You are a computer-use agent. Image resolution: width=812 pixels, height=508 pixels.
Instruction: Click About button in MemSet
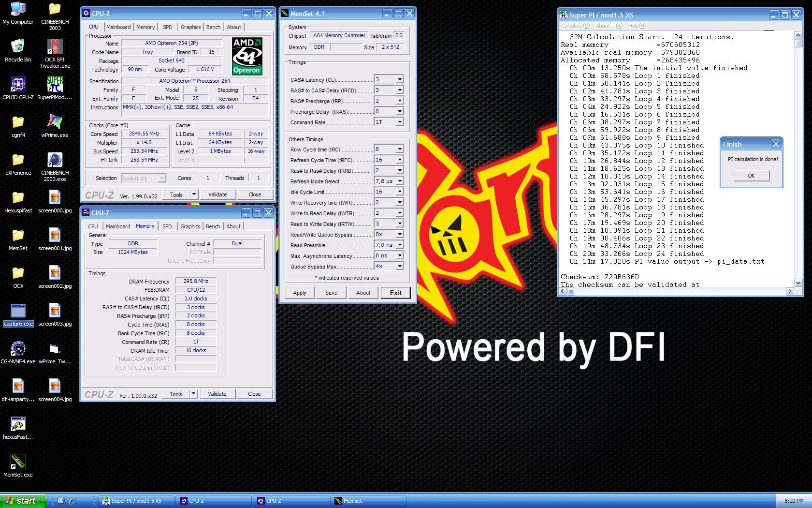pyautogui.click(x=363, y=293)
